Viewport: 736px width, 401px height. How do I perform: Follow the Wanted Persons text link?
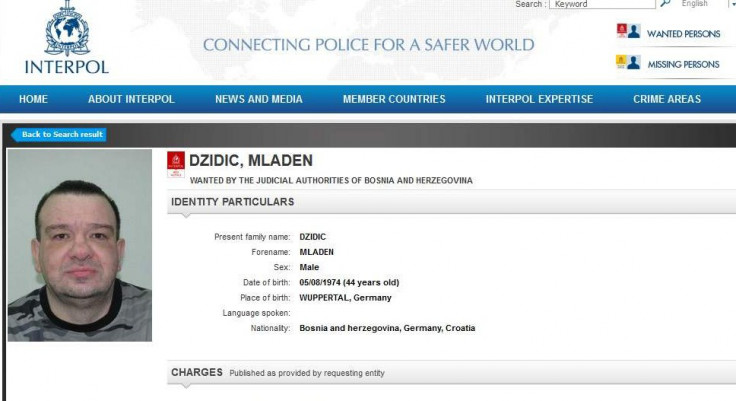(x=683, y=34)
